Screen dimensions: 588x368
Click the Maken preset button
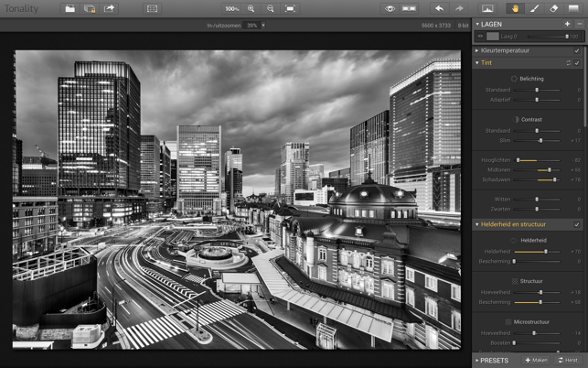click(x=536, y=360)
